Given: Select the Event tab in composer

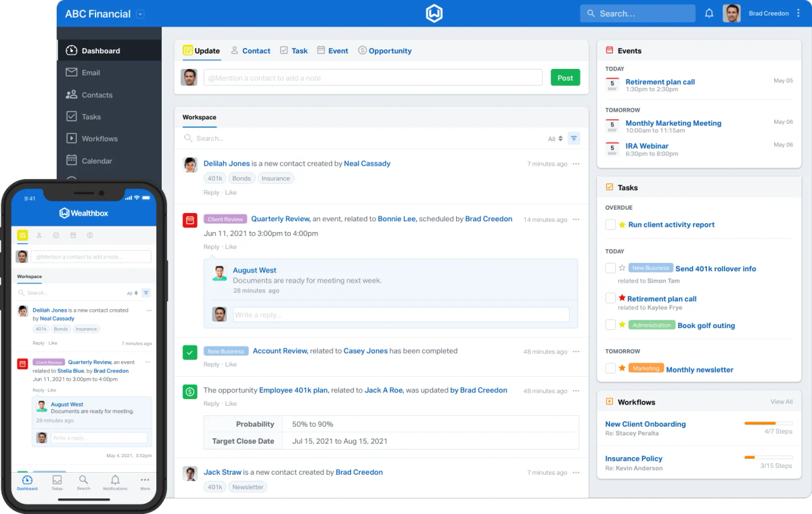Looking at the screenshot, I should click(x=332, y=51).
